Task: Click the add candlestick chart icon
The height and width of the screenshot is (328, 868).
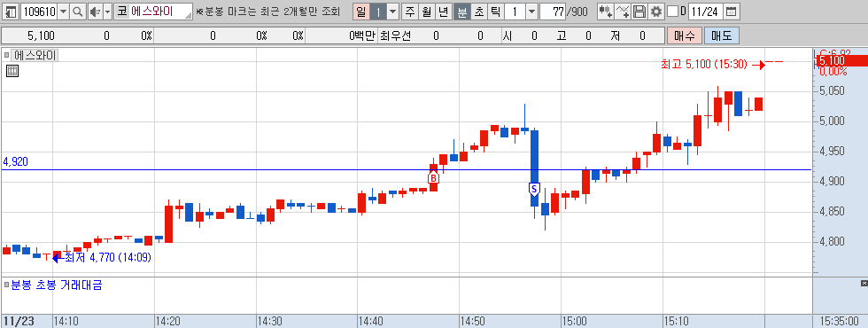Action: 606,11
